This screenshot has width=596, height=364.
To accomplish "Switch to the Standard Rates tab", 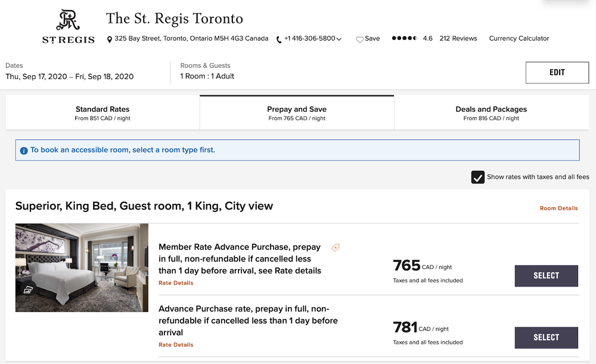I will [x=103, y=113].
